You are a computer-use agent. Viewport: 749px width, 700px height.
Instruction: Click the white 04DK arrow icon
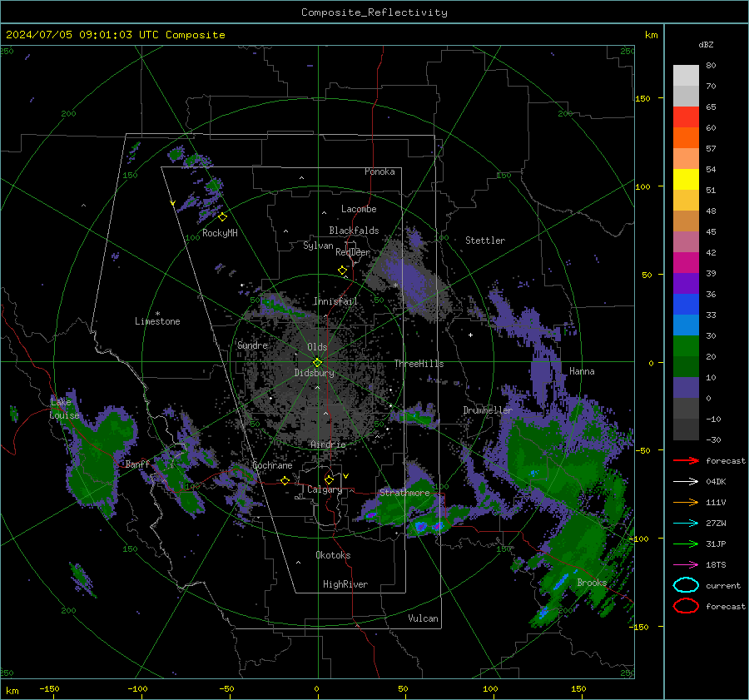686,482
